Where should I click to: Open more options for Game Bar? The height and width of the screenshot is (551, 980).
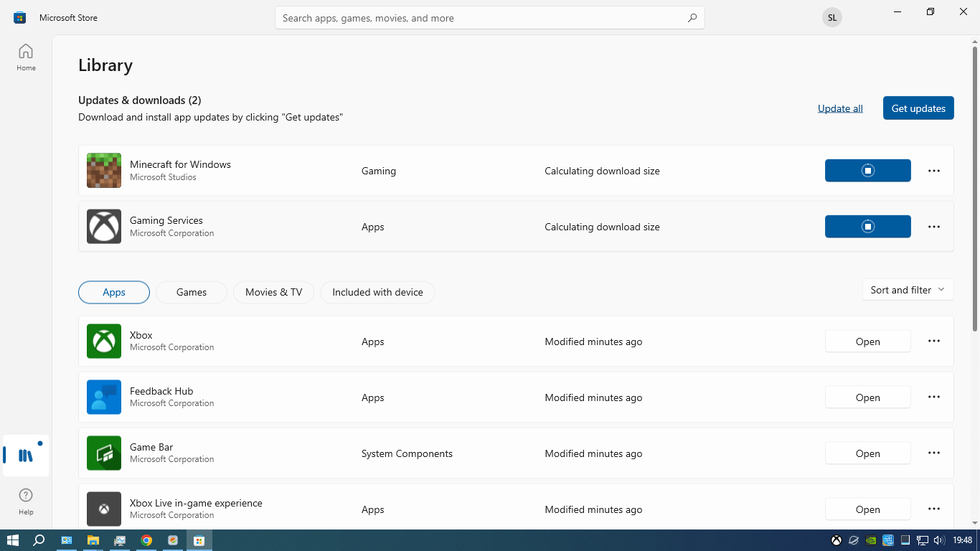(x=934, y=453)
